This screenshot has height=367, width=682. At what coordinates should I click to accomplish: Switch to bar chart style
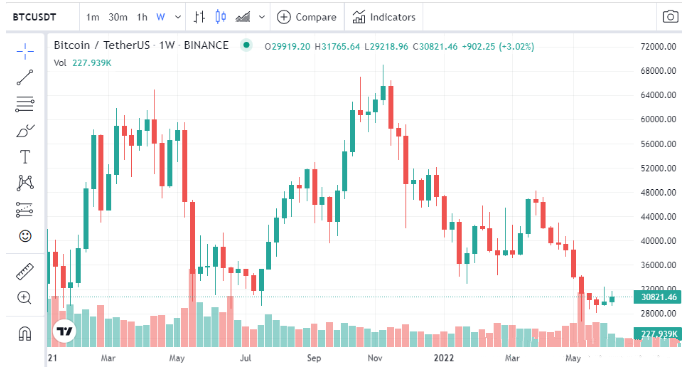(x=199, y=17)
